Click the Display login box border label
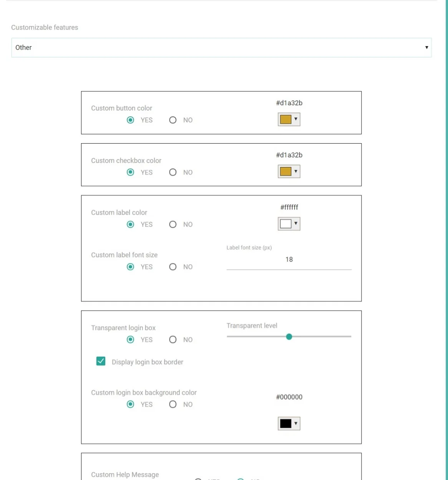 click(148, 362)
